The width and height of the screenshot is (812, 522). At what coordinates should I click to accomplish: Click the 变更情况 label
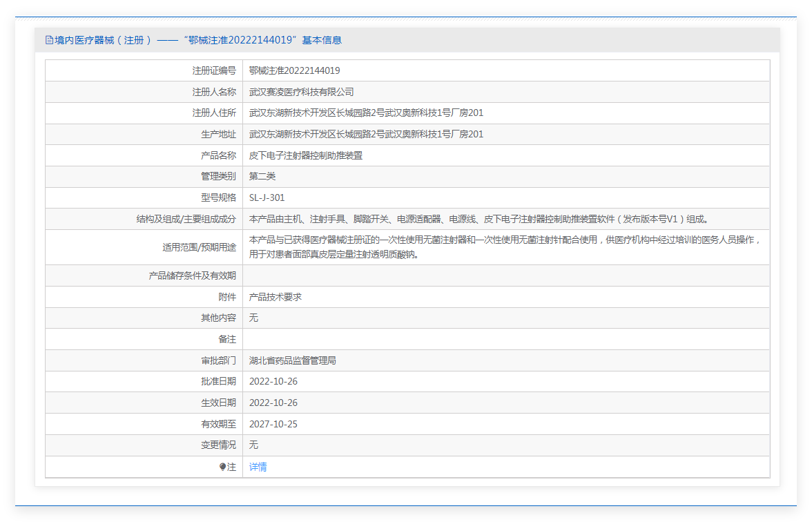[218, 445]
